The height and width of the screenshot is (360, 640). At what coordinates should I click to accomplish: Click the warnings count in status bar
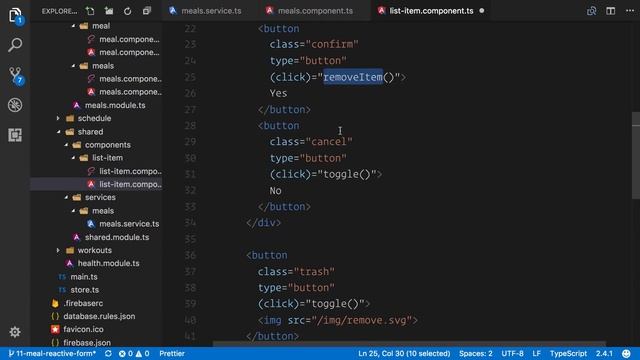coord(142,353)
